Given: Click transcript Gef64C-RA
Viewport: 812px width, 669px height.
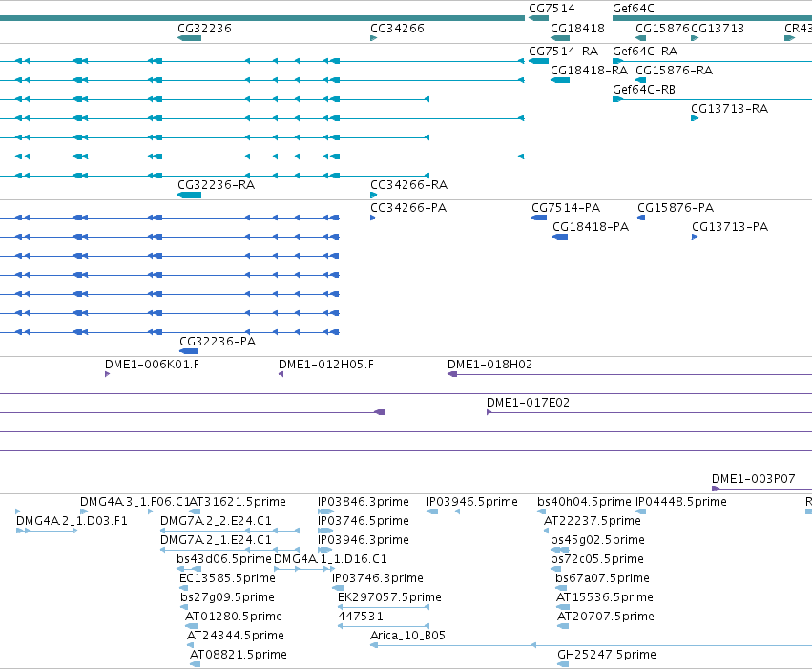Looking at the screenshot, I should tap(645, 52).
